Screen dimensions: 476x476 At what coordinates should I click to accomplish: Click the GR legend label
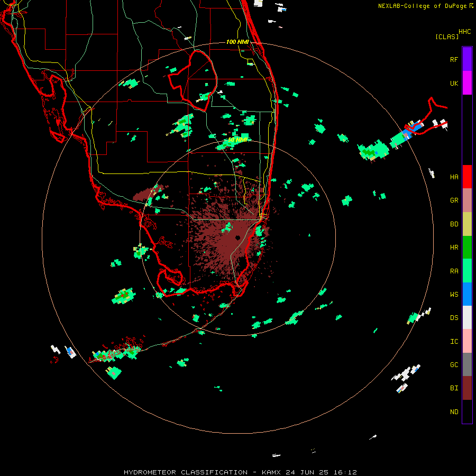454,200
